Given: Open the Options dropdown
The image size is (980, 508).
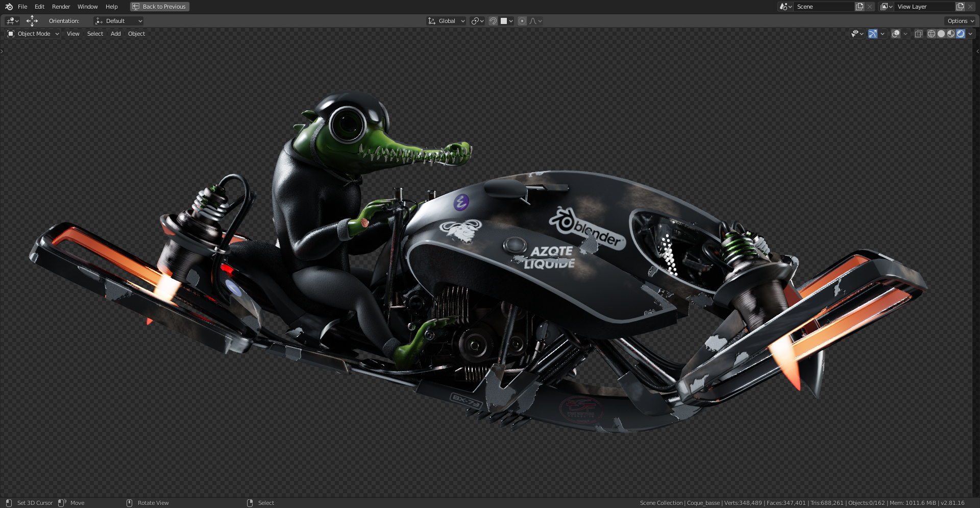Looking at the screenshot, I should 960,21.
